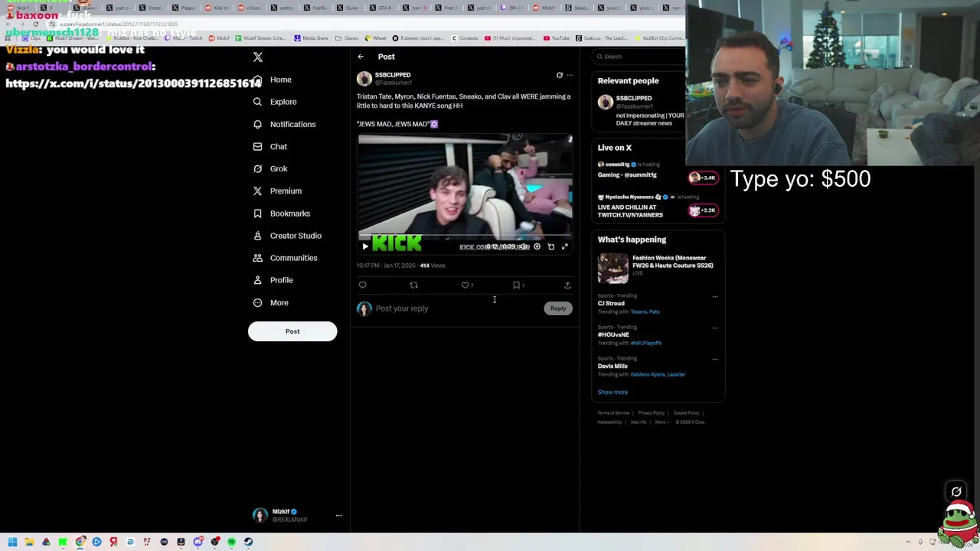Focus the Post your reply field

[x=458, y=308]
